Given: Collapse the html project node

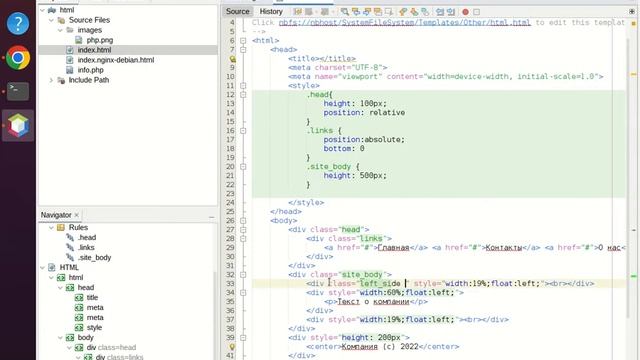Looking at the screenshot, I should [x=42, y=10].
